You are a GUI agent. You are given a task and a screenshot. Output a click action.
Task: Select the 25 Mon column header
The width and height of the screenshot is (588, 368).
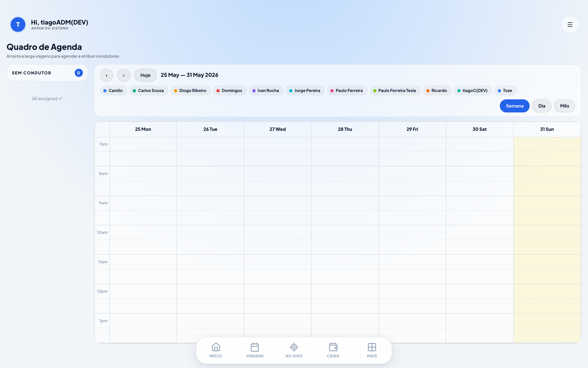[143, 129]
